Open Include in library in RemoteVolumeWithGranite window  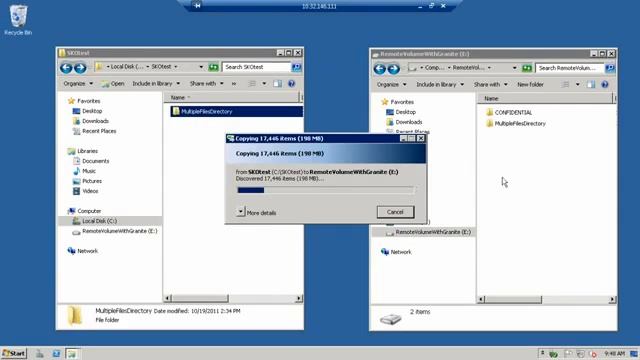click(x=440, y=84)
